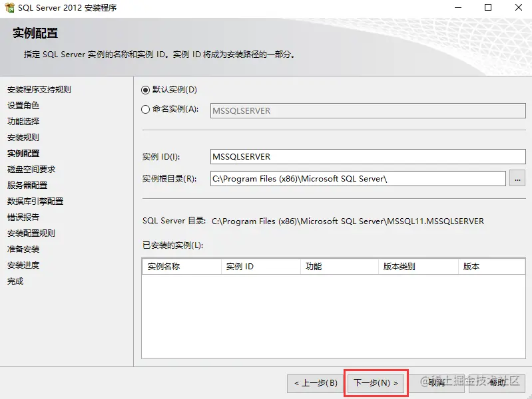Click the 功能选择 step
Viewport: 532px width, 399px height.
click(x=23, y=121)
